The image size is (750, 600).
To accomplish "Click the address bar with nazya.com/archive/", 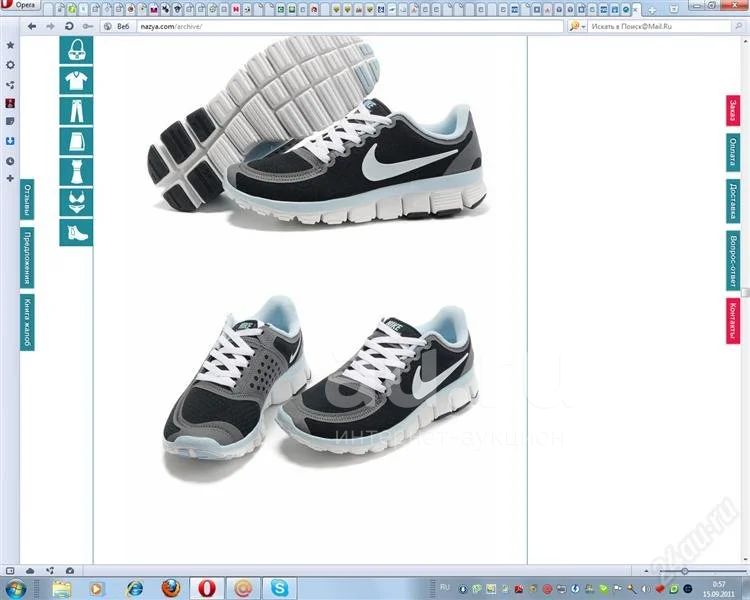I will click(349, 26).
